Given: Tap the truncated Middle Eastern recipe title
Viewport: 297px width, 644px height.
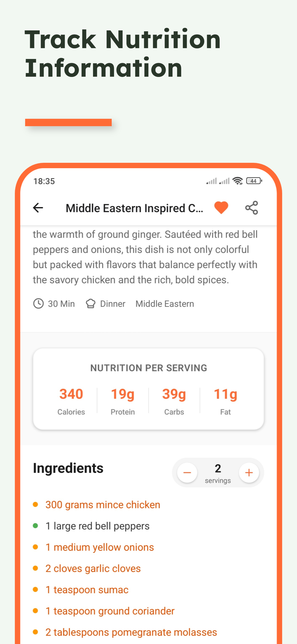Looking at the screenshot, I should tap(135, 208).
